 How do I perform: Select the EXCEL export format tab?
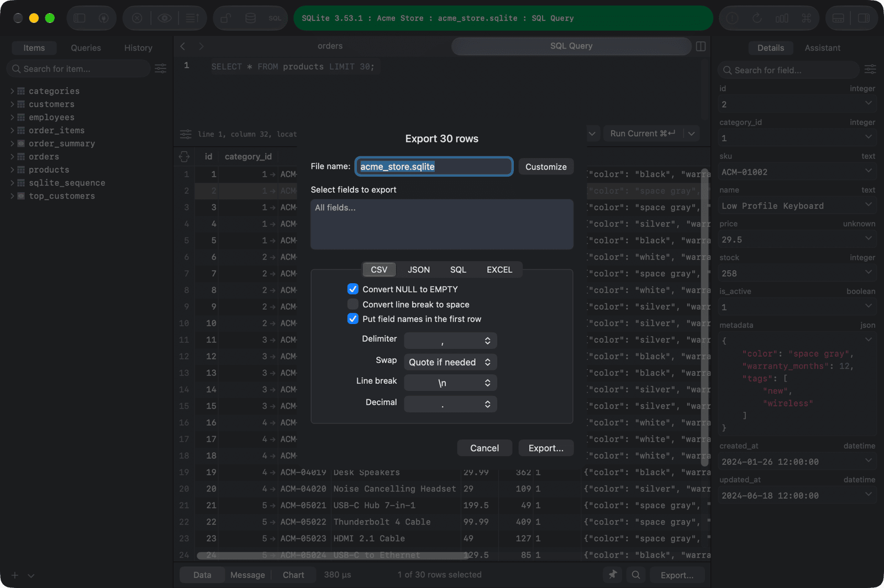(499, 269)
